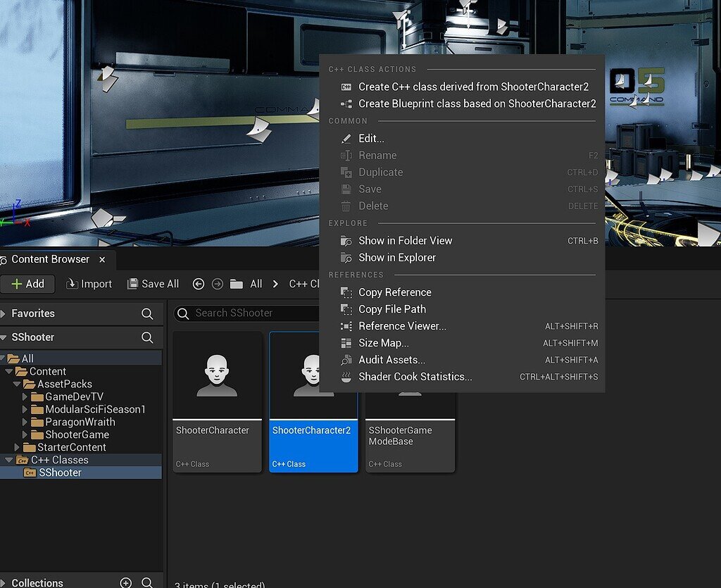Expand the StarterContent folder
The width and height of the screenshot is (721, 588).
click(x=17, y=447)
